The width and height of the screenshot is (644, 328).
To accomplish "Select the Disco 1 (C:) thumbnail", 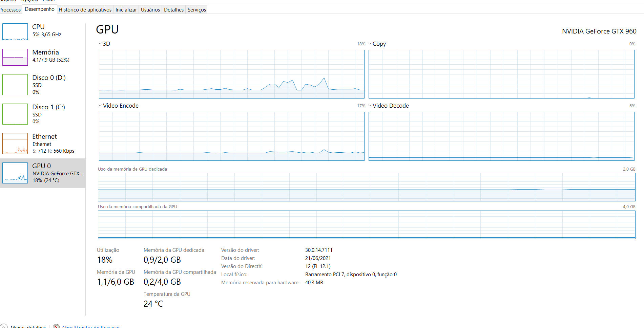I will point(15,114).
